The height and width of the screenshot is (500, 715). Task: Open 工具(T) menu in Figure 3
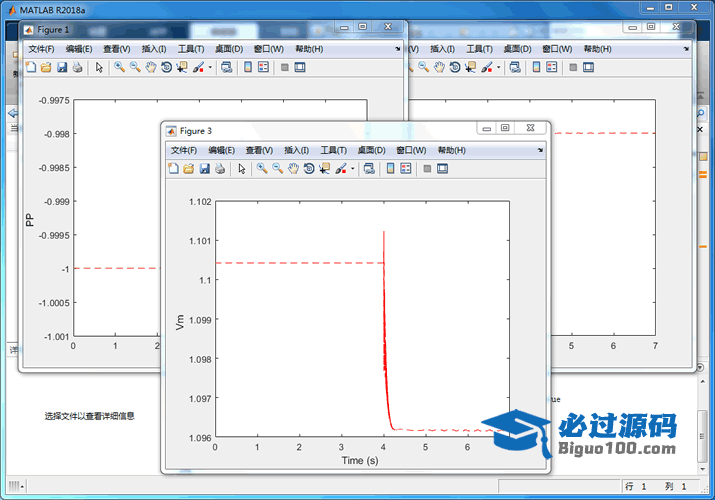(333, 150)
